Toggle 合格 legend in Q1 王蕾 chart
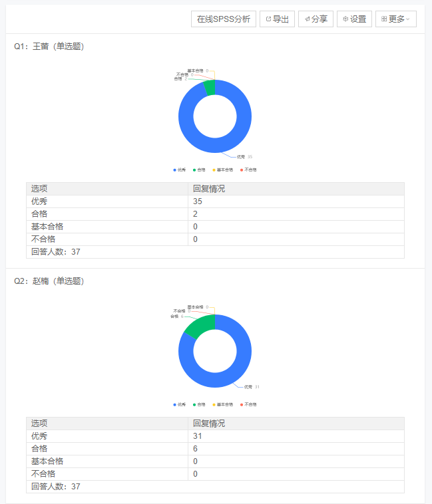This screenshot has width=432, height=504. coord(199,170)
